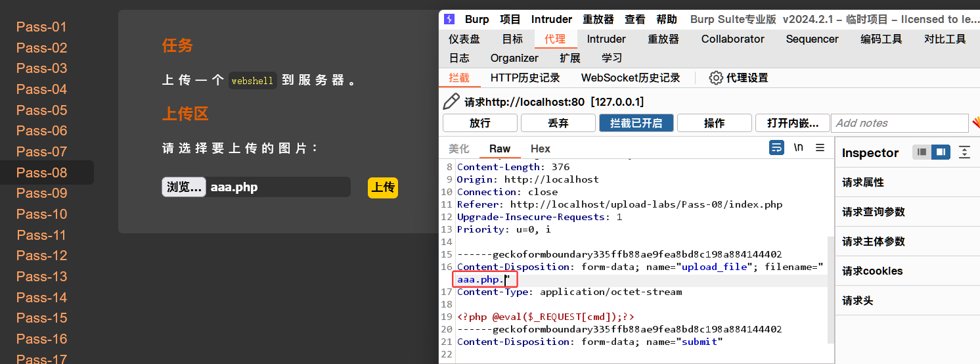Open the Intruder menu in menu bar
Image resolution: width=980 pixels, height=364 pixels.
point(552,19)
